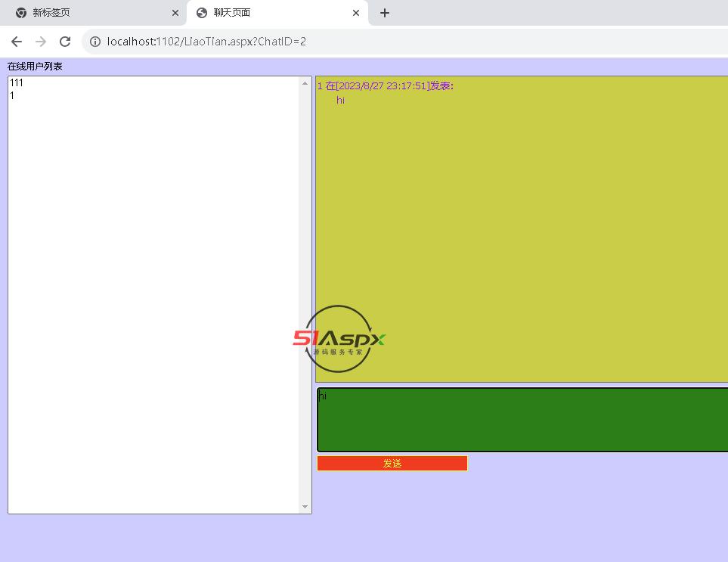Screen dimensions: 728x562
Task: Open a new tab with plus icon
Action: (385, 13)
